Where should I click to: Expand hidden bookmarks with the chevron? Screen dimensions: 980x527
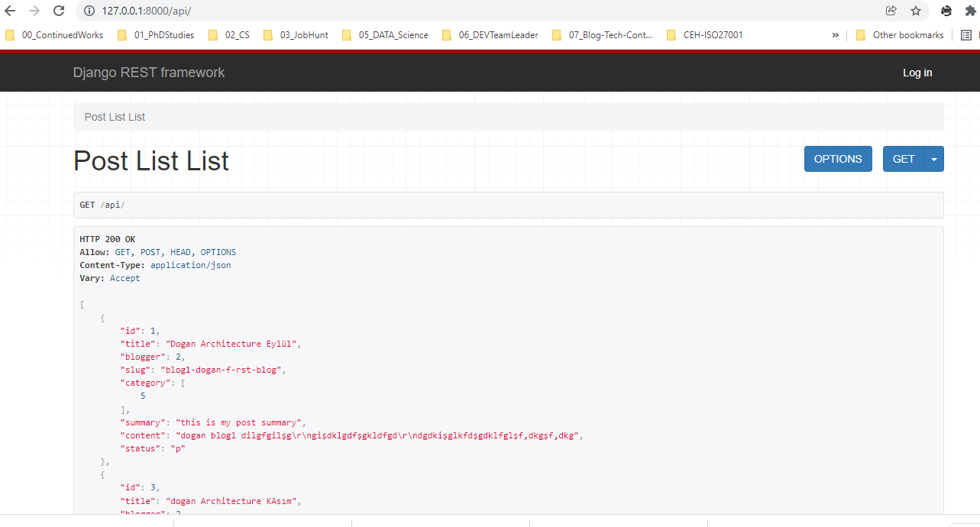coord(835,35)
